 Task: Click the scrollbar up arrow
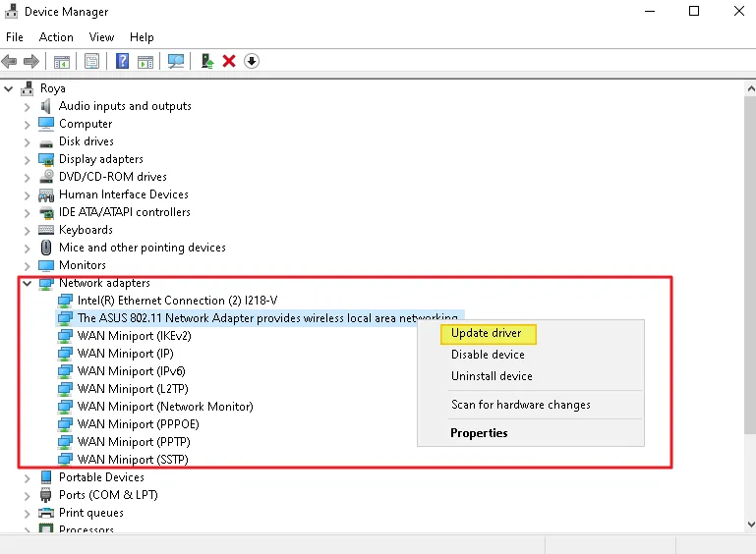(x=750, y=88)
